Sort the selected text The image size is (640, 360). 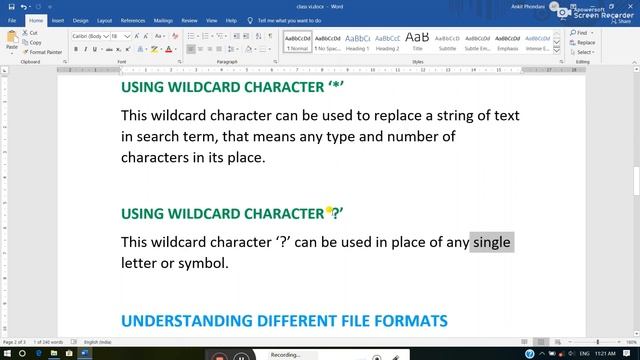click(x=258, y=36)
